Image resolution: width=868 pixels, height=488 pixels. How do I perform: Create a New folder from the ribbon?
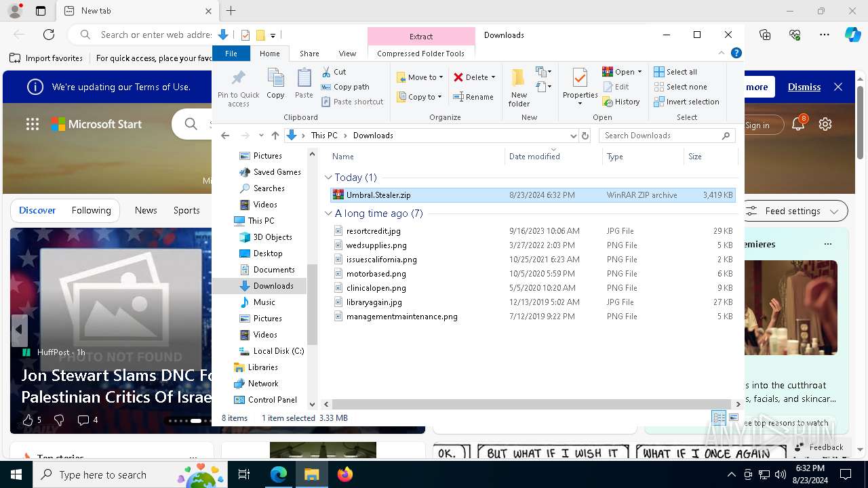(519, 87)
